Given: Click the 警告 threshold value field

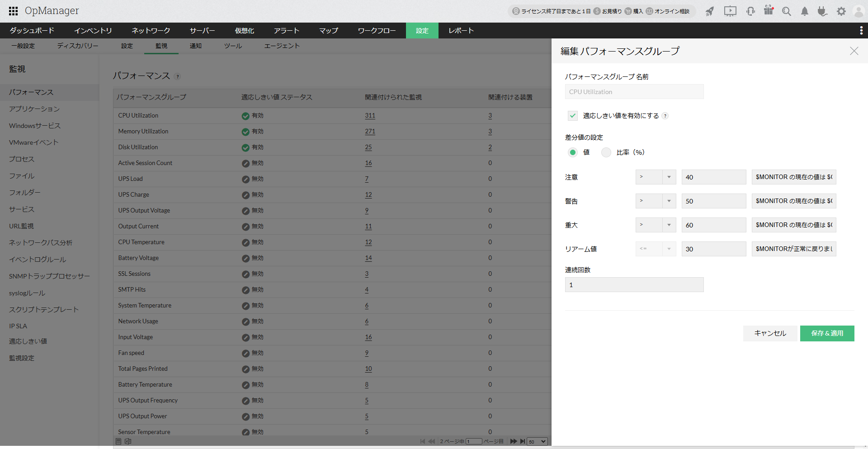Looking at the screenshot, I should 714,201.
